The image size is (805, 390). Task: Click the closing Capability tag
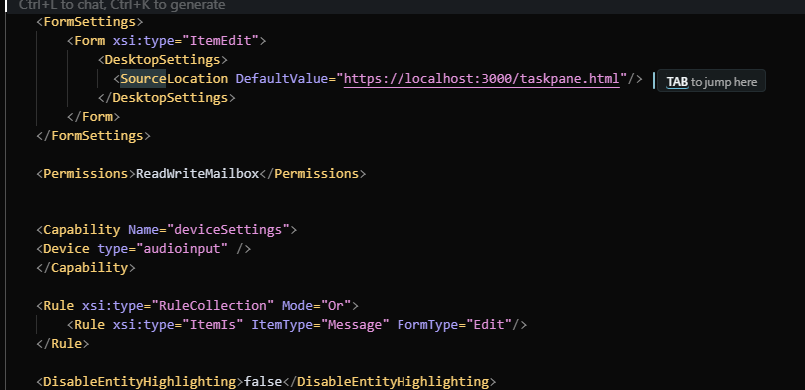[x=86, y=267]
